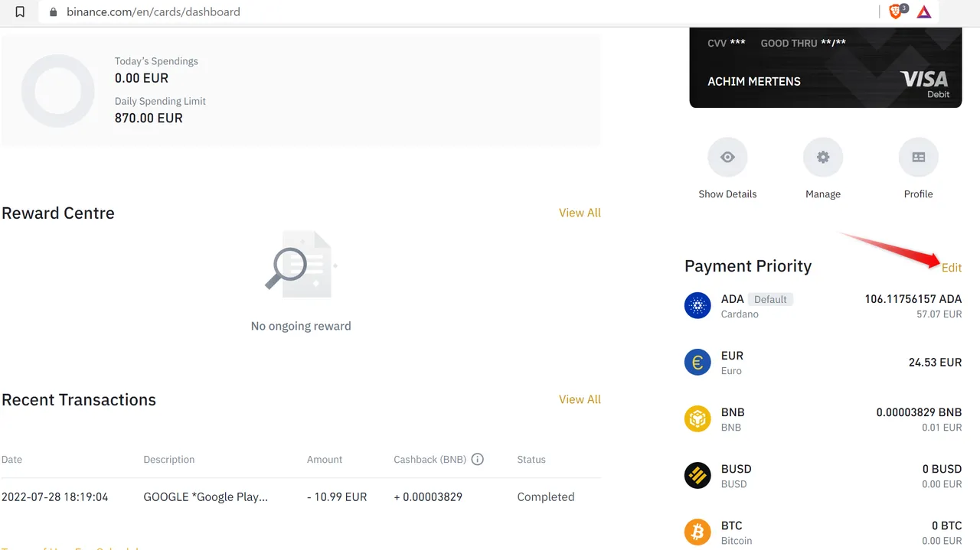Click the Today's Spendings 0.00 EUR value
The width and height of the screenshot is (980, 550).
coord(142,78)
